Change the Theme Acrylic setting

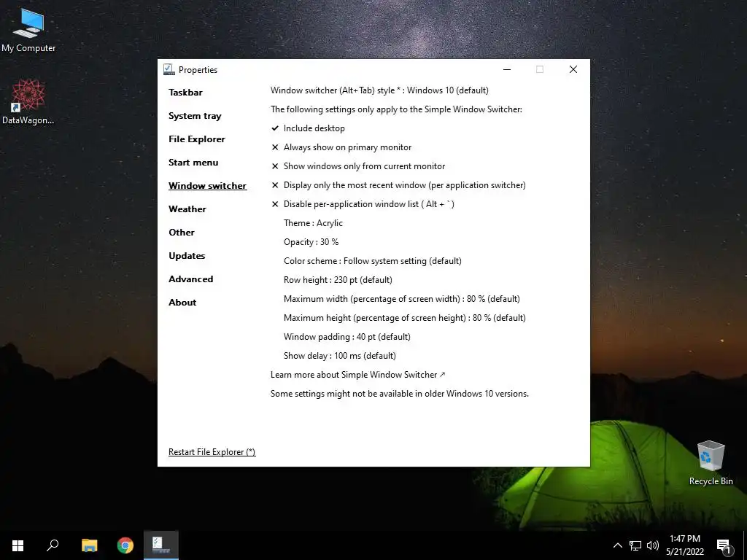[x=313, y=223]
